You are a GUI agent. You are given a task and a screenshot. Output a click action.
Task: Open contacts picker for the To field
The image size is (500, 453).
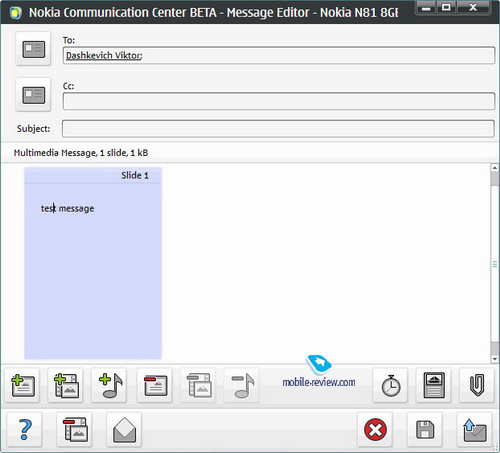pyautogui.click(x=33, y=49)
